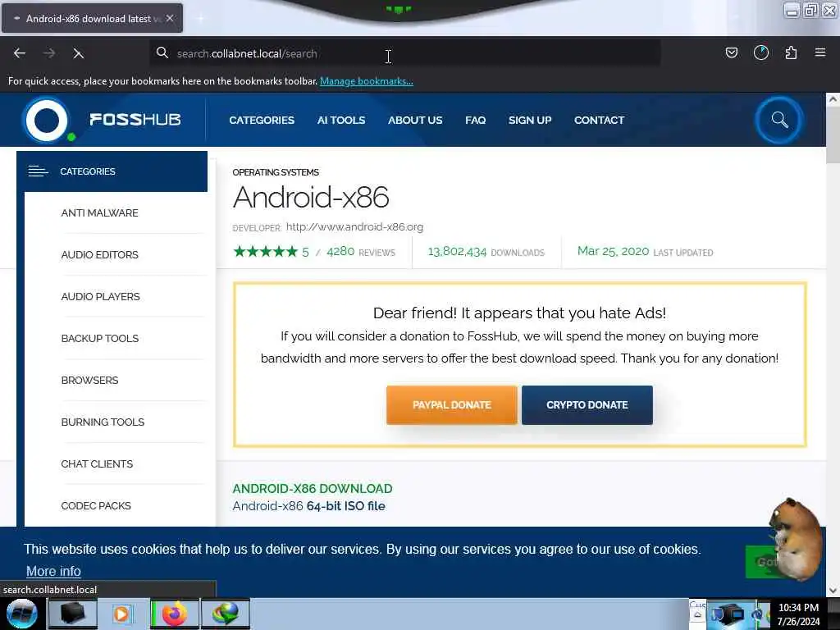Open AUDIO EDITORS category

click(x=99, y=254)
